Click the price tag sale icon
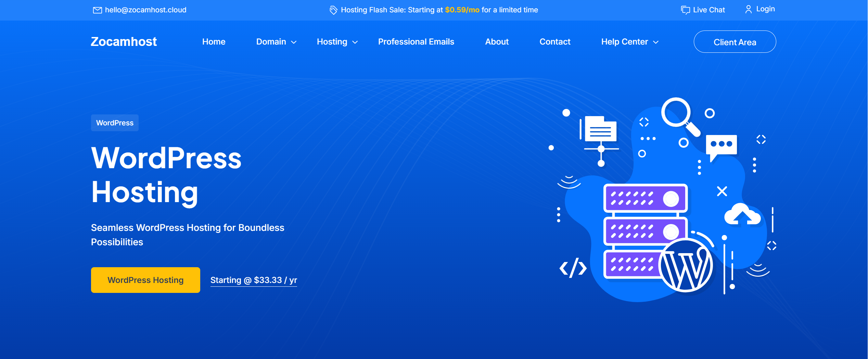The height and width of the screenshot is (359, 868). tap(333, 10)
